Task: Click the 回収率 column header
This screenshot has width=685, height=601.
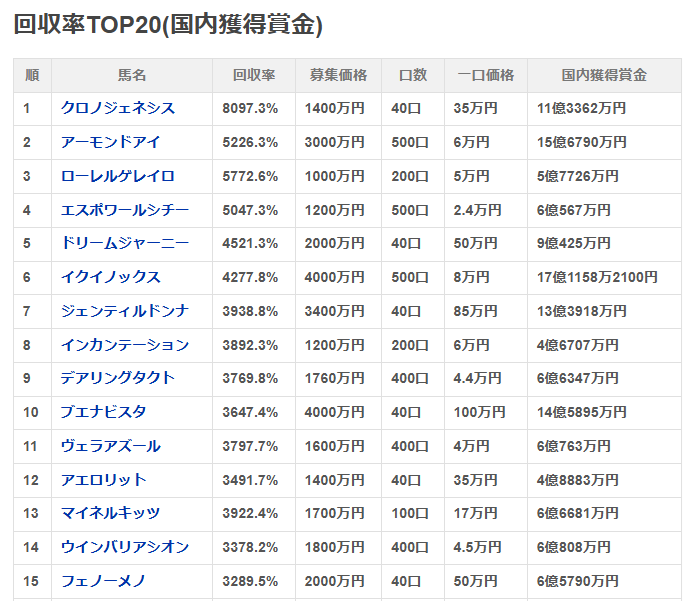Action: 254,75
